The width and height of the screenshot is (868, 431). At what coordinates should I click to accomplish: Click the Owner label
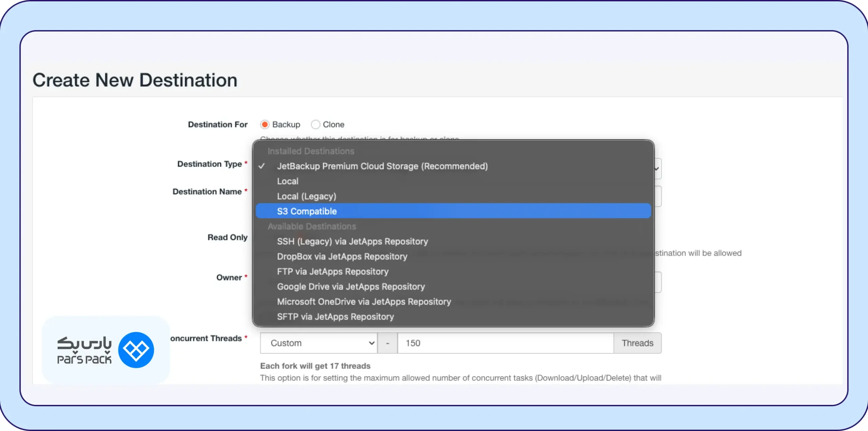pyautogui.click(x=229, y=278)
